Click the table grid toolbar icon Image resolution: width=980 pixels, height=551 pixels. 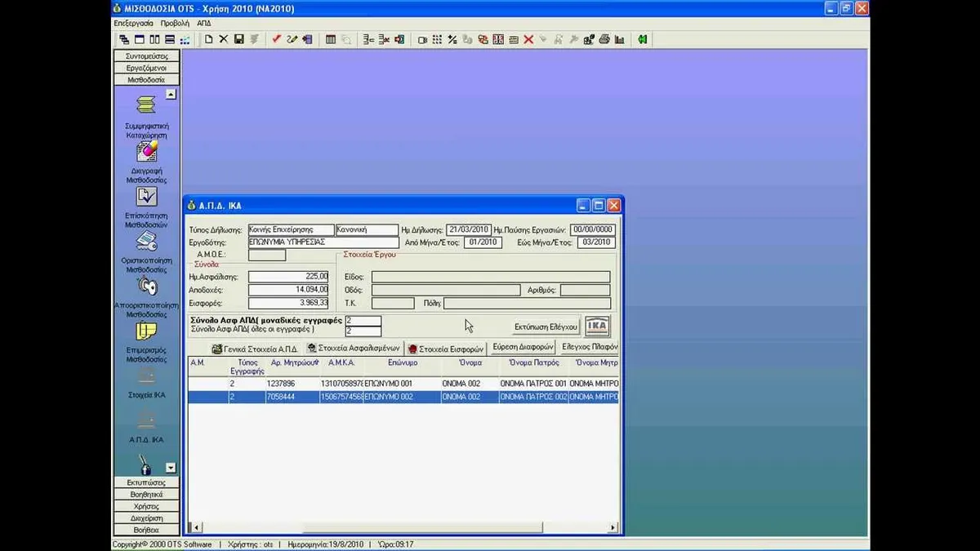pos(330,39)
